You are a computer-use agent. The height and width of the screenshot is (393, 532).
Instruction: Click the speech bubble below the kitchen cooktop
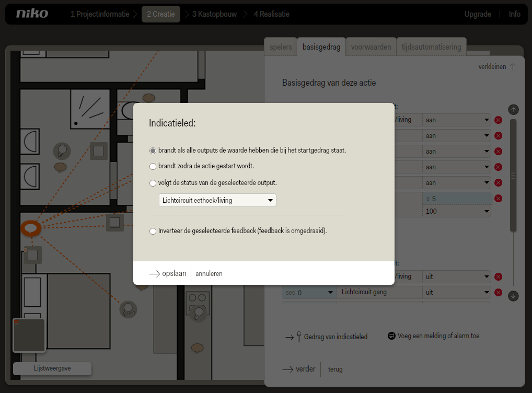point(198,348)
